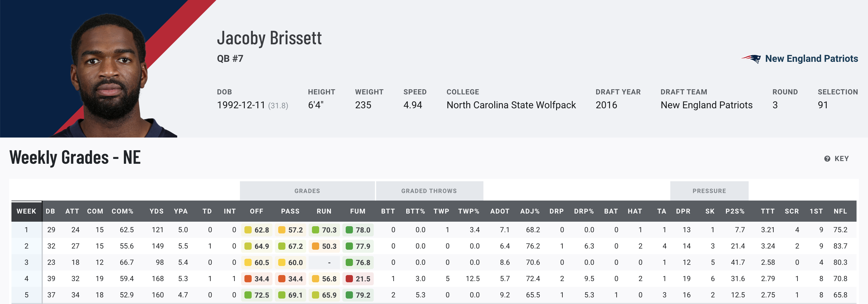Select the PRESSURE group header
Viewport: 868px width, 304px height.
pos(709,191)
